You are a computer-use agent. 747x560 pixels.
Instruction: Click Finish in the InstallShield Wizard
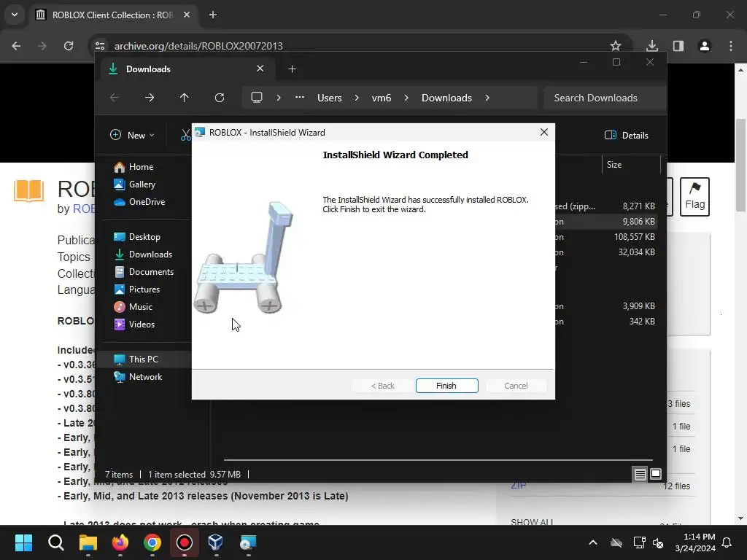tap(446, 386)
